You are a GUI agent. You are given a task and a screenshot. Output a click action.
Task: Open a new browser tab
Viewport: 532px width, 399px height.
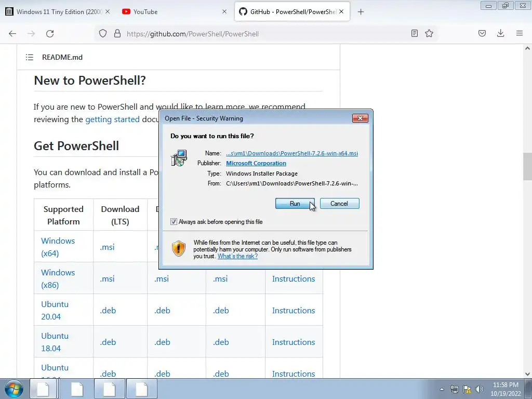[361, 12]
